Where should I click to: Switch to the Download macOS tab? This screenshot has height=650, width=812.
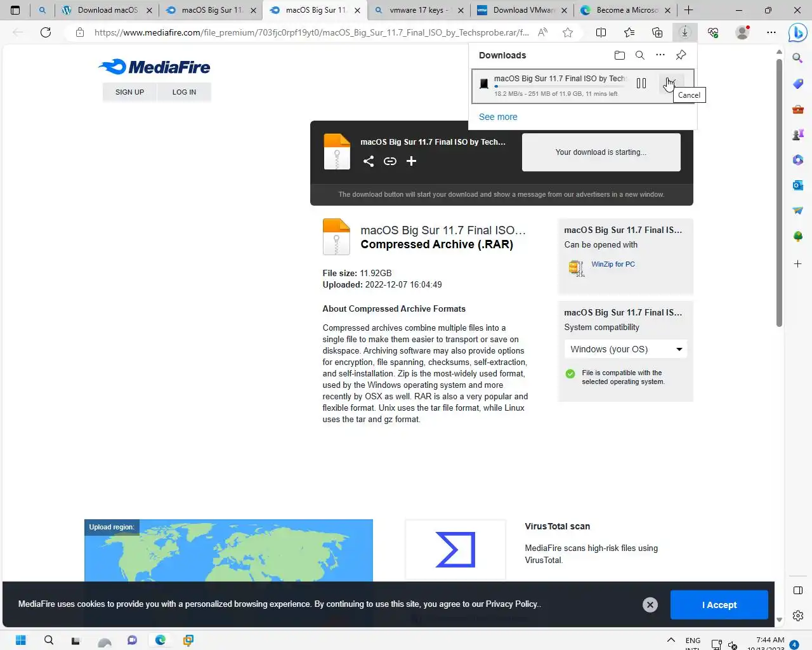[x=107, y=10]
